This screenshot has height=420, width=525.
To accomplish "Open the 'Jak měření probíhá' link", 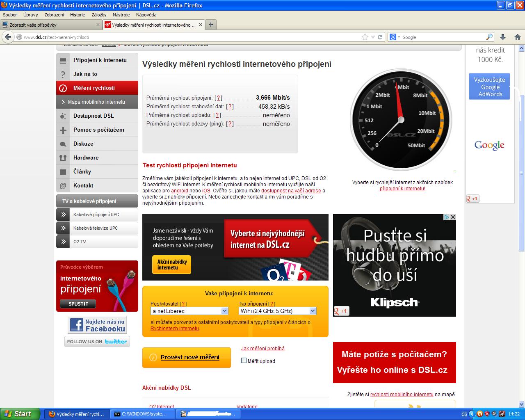I will click(263, 349).
